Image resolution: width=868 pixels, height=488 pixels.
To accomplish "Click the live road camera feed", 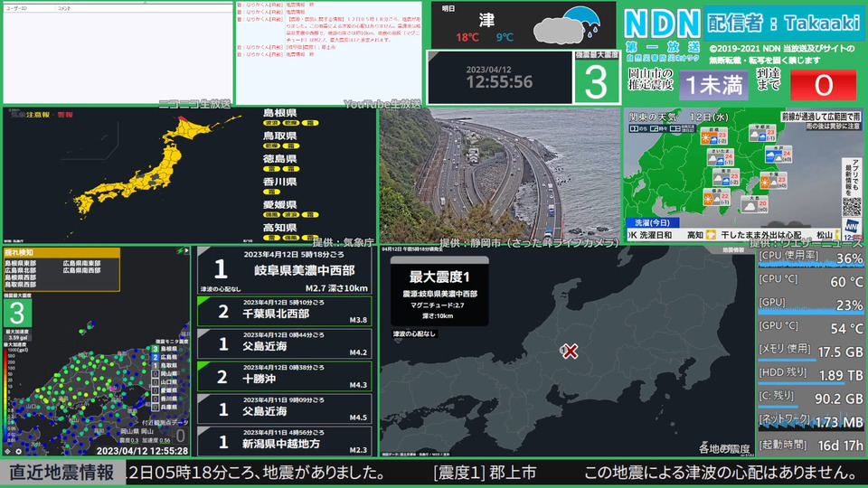I will (x=499, y=174).
